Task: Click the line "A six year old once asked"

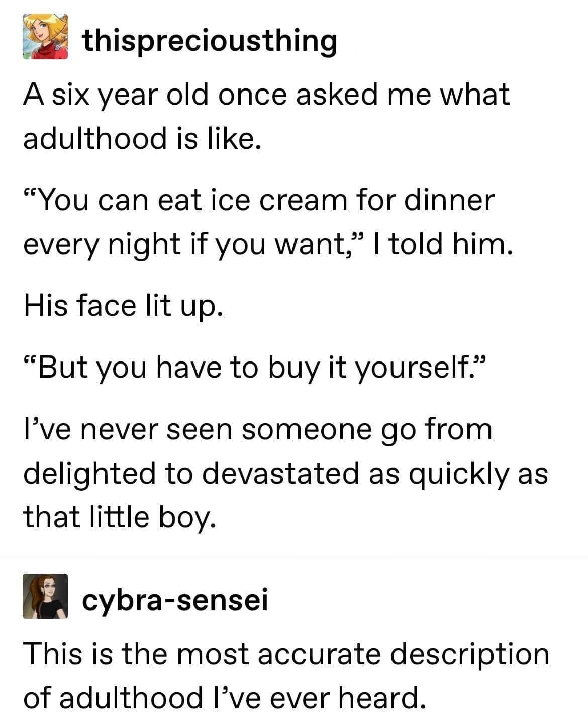Action: 266,95
